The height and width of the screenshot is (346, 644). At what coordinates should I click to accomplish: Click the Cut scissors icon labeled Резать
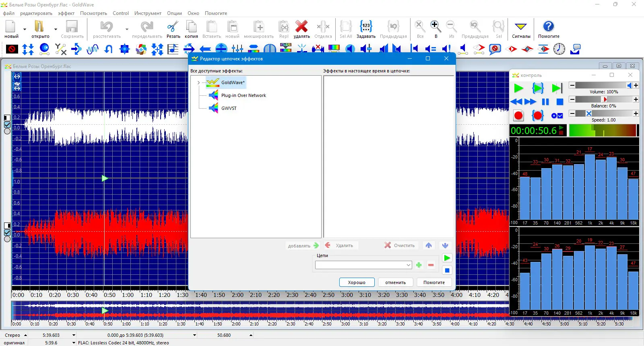point(173,29)
